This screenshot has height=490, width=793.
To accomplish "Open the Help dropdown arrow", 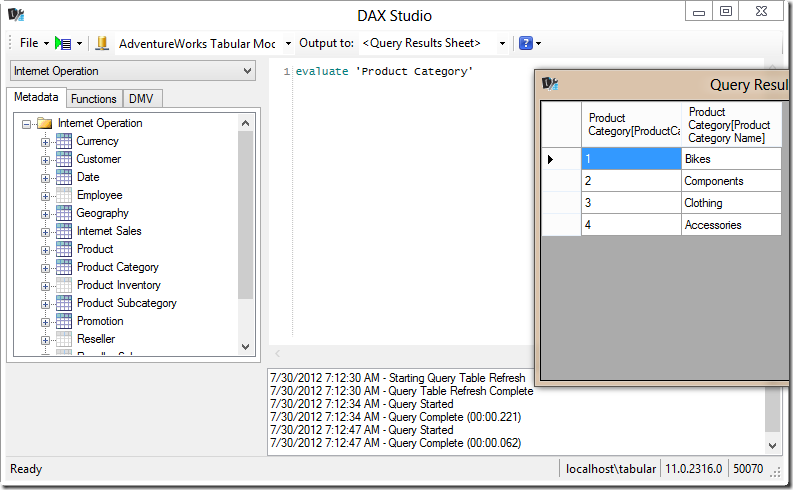I will [x=539, y=43].
